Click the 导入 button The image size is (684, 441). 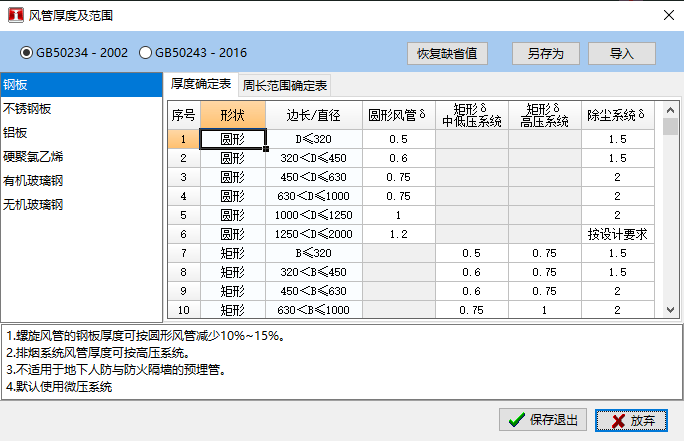pos(621,52)
